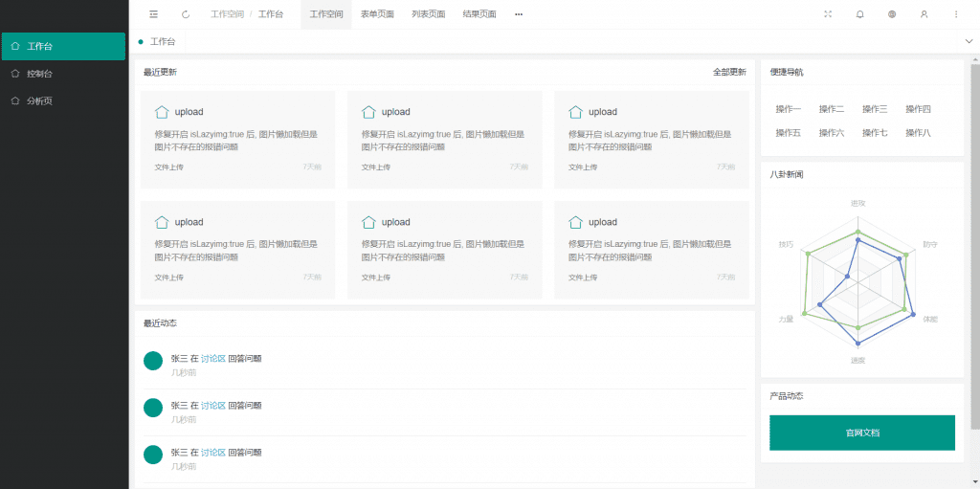Click 操作七 in quick navigation
The height and width of the screenshot is (489, 980).
click(875, 133)
